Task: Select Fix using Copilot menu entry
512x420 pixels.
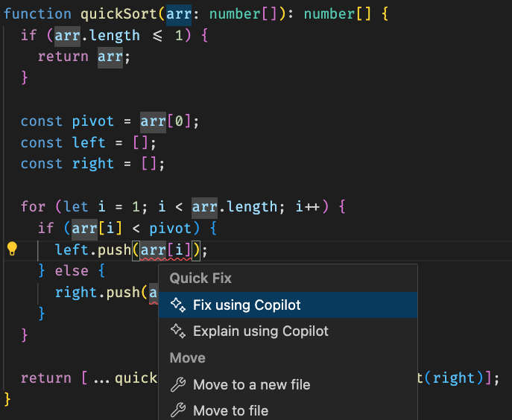Action: coord(247,305)
